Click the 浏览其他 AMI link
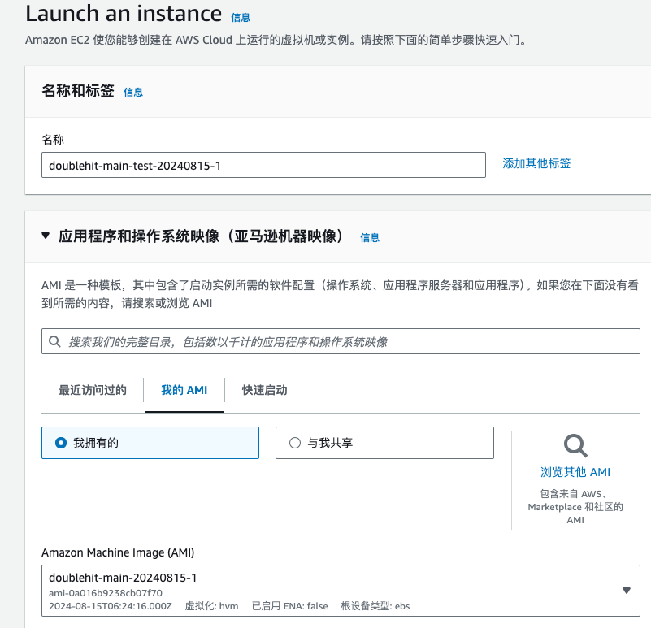 point(575,472)
